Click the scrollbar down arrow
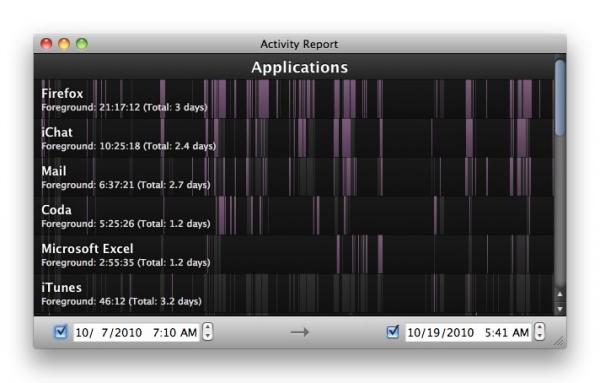 coord(560,308)
